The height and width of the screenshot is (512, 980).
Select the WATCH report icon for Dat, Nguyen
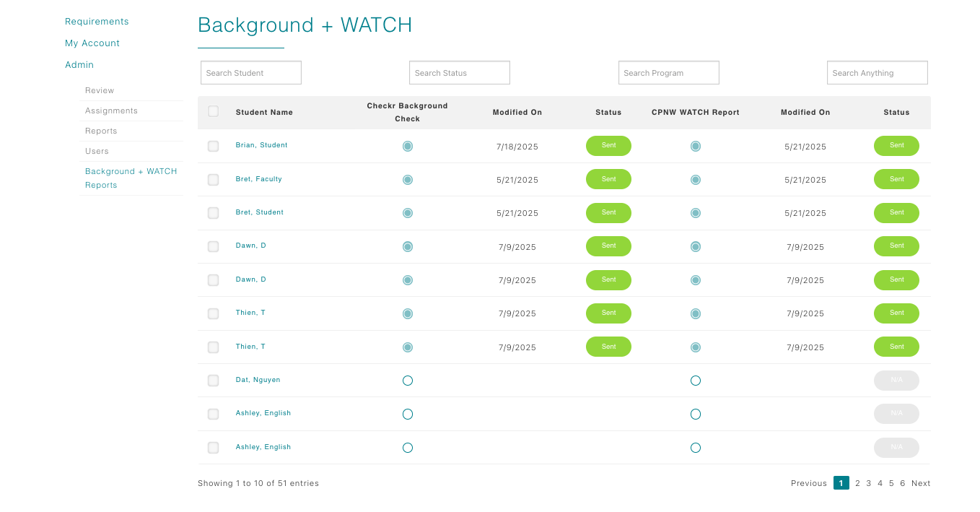pyautogui.click(x=695, y=381)
